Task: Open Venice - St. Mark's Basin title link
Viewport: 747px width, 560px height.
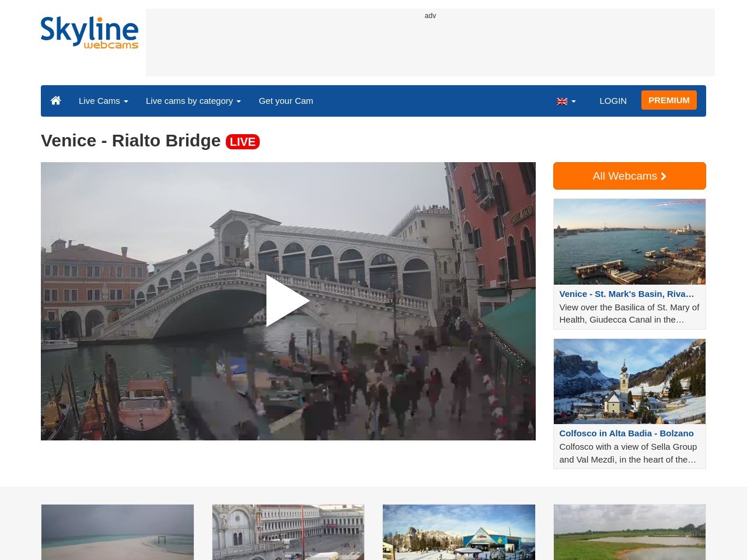Action: coord(626,294)
